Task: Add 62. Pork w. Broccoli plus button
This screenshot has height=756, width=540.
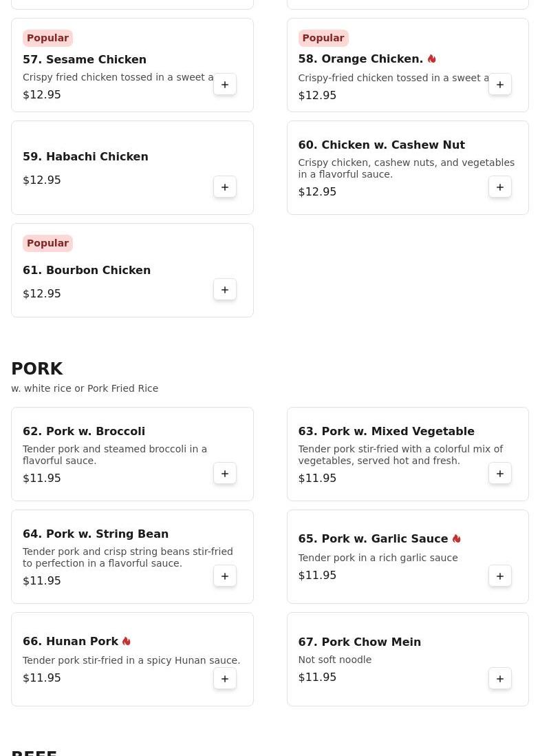Action: tap(224, 474)
